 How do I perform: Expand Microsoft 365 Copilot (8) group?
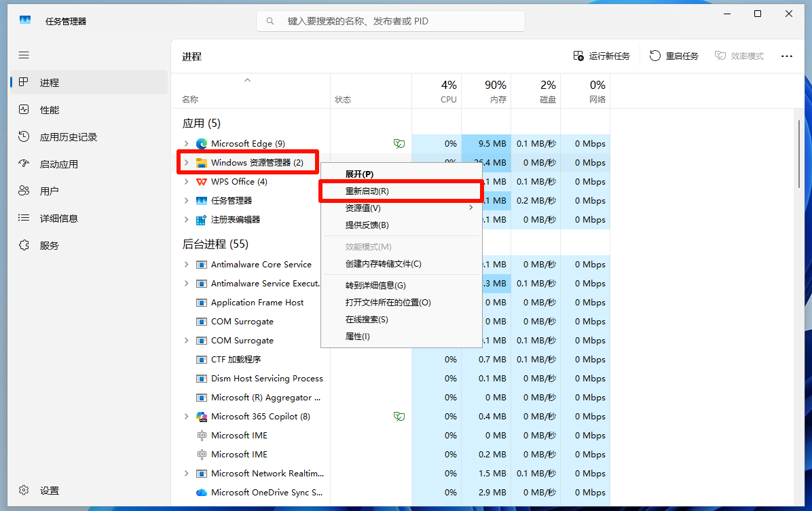(x=187, y=416)
